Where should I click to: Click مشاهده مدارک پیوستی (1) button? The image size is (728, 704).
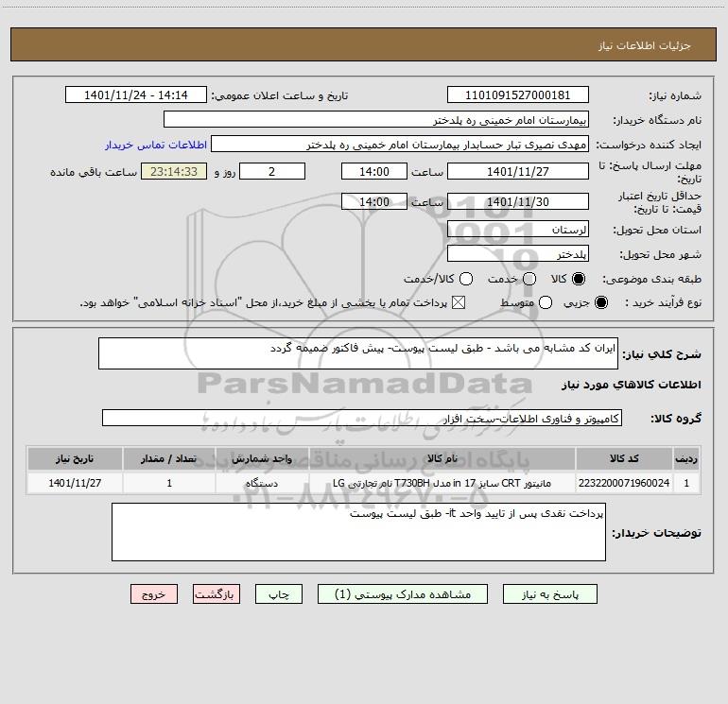point(403,594)
